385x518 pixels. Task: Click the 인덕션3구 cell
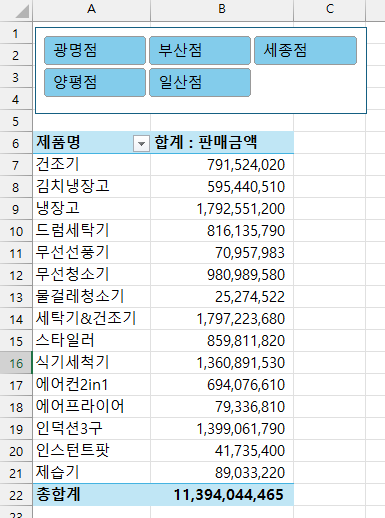click(92, 429)
